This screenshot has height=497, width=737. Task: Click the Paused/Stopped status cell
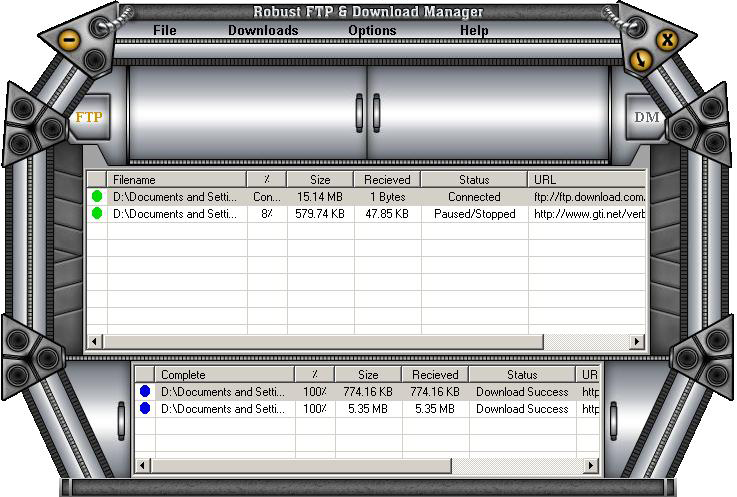pyautogui.click(x=475, y=214)
